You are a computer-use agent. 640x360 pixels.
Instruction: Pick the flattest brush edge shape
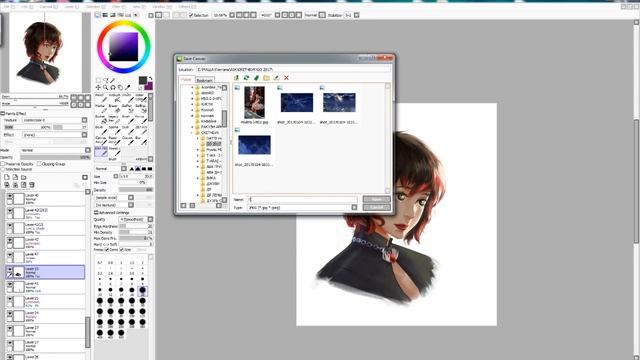(x=150, y=169)
